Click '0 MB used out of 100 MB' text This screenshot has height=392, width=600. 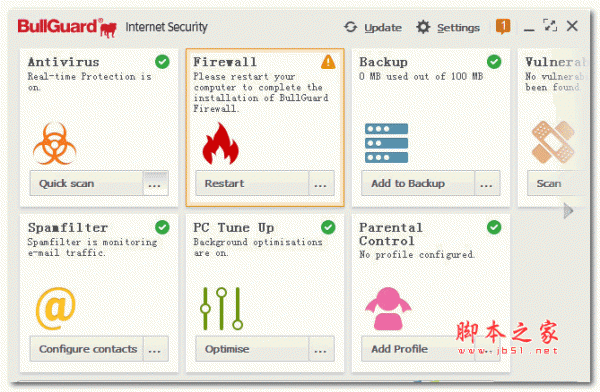pos(421,77)
